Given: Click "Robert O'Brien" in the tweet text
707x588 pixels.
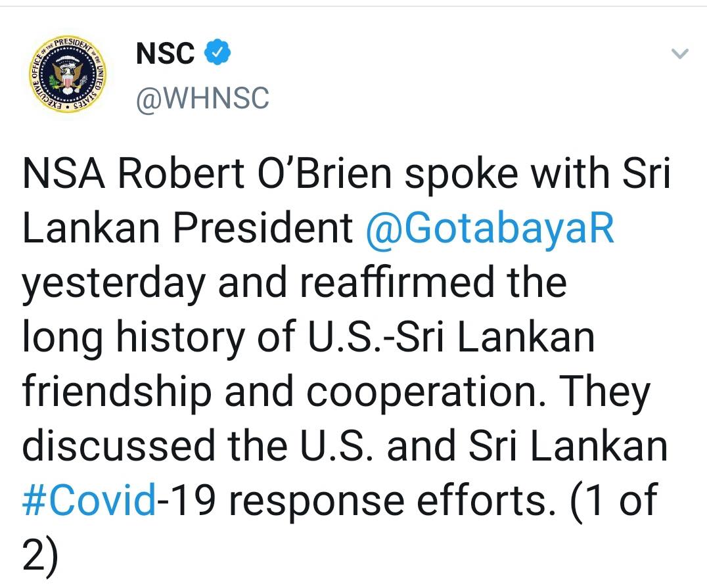Looking at the screenshot, I should 254,174.
